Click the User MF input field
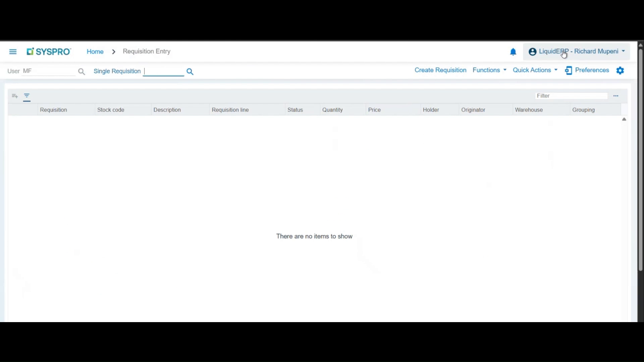The image size is (644, 362). 49,71
